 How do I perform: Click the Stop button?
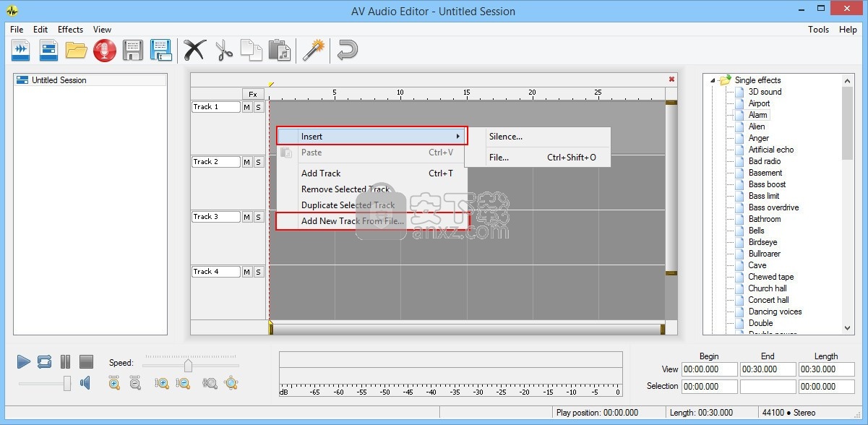pyautogui.click(x=86, y=361)
